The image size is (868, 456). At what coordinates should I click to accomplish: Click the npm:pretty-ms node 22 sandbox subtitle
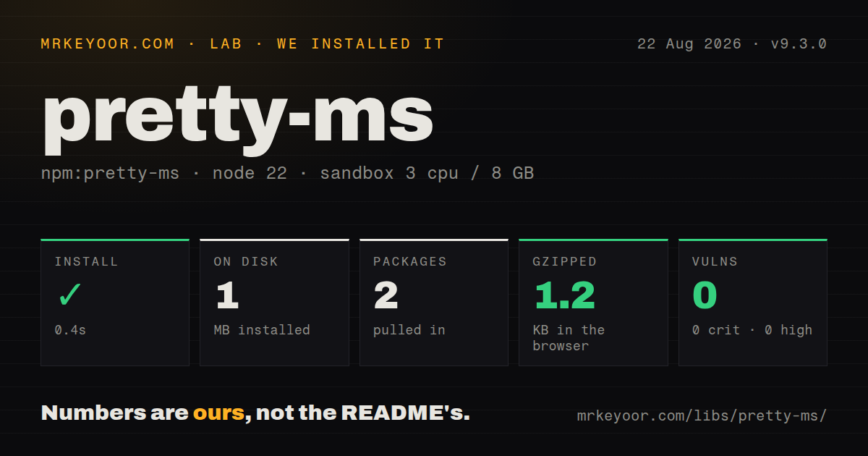(287, 174)
